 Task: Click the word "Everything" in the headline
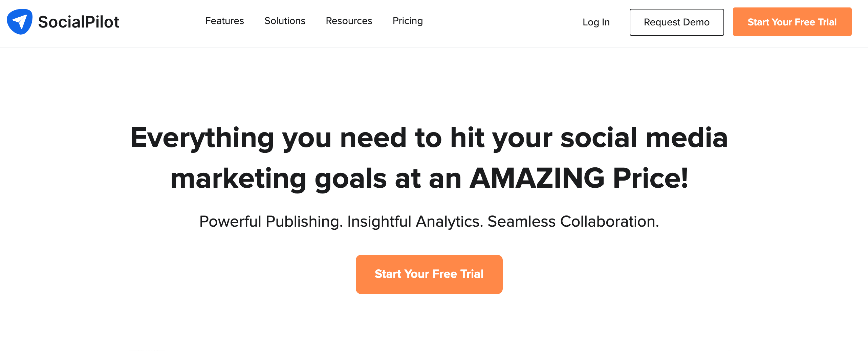point(202,138)
